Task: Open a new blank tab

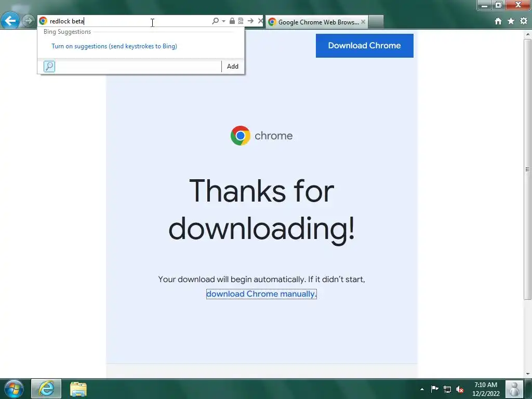Action: (x=376, y=22)
